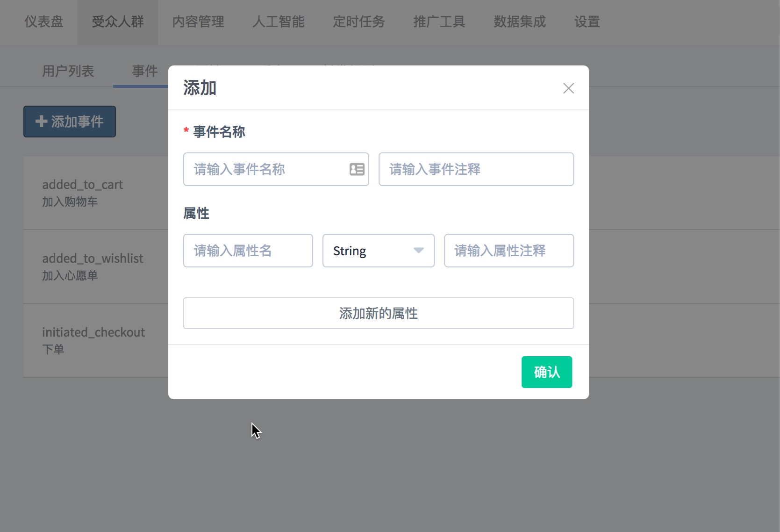Screen dimensions: 780x532
Task: Click plus icon on 添加事件 button
Action: pyautogui.click(x=41, y=122)
